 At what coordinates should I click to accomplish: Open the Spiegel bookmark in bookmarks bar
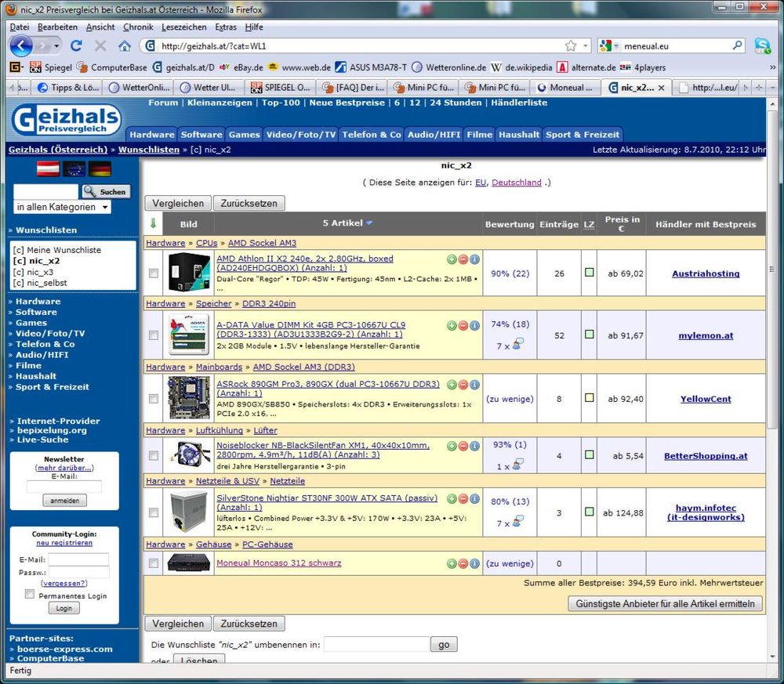click(51, 67)
